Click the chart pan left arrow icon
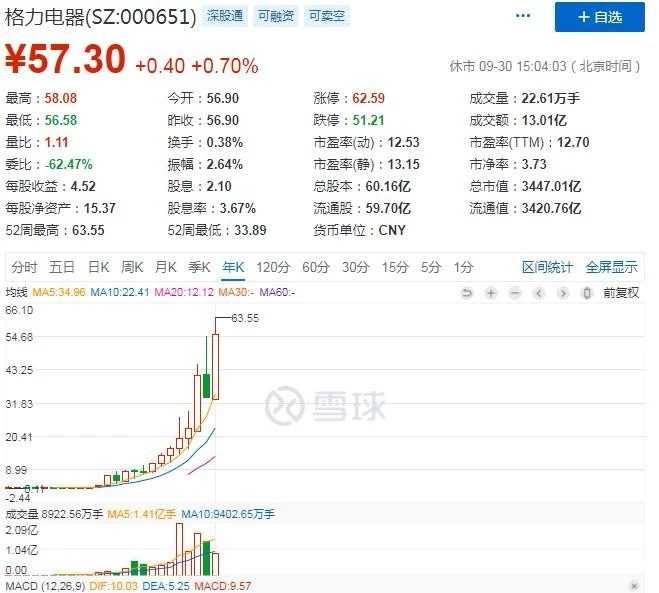The width and height of the screenshot is (659, 593). (x=539, y=293)
